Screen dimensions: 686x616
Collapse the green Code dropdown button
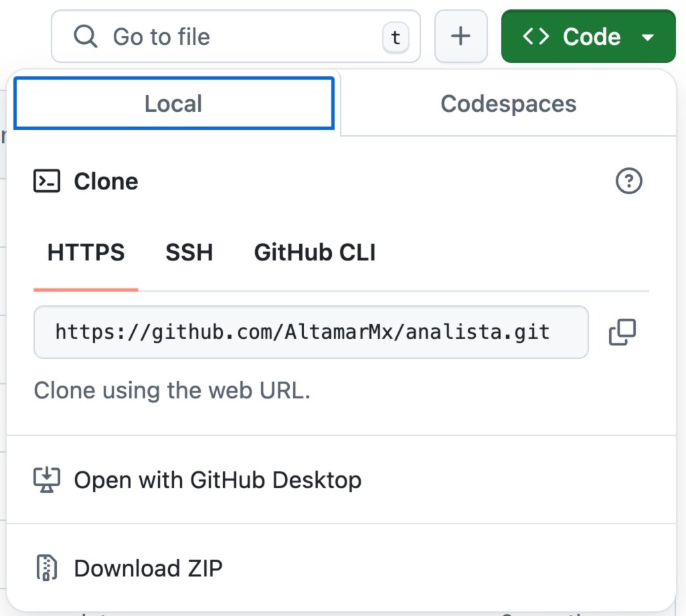588,36
